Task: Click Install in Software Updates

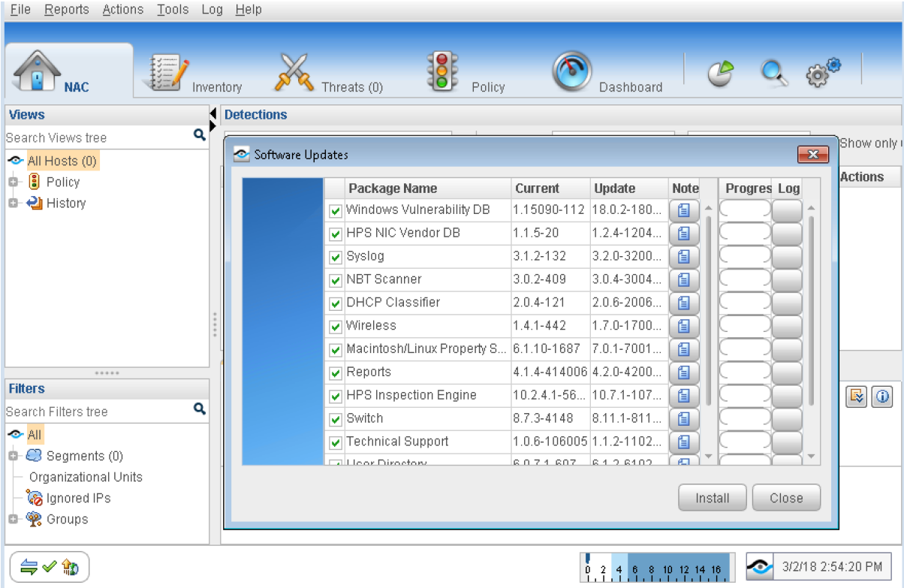Action: point(712,498)
